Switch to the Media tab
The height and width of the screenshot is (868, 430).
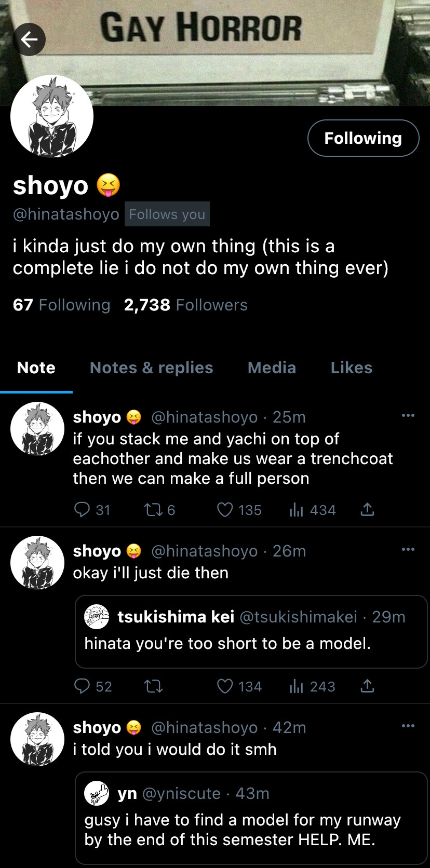(272, 368)
